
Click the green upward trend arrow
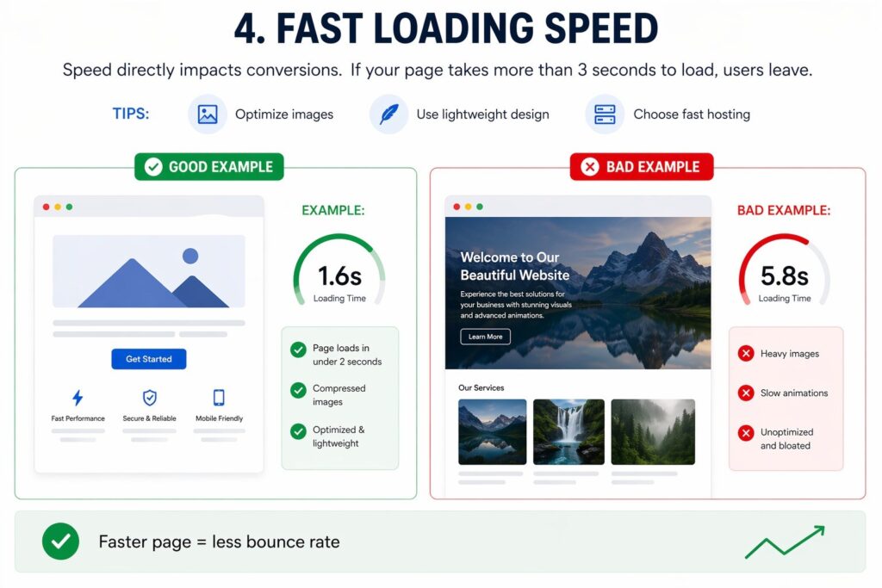784,542
